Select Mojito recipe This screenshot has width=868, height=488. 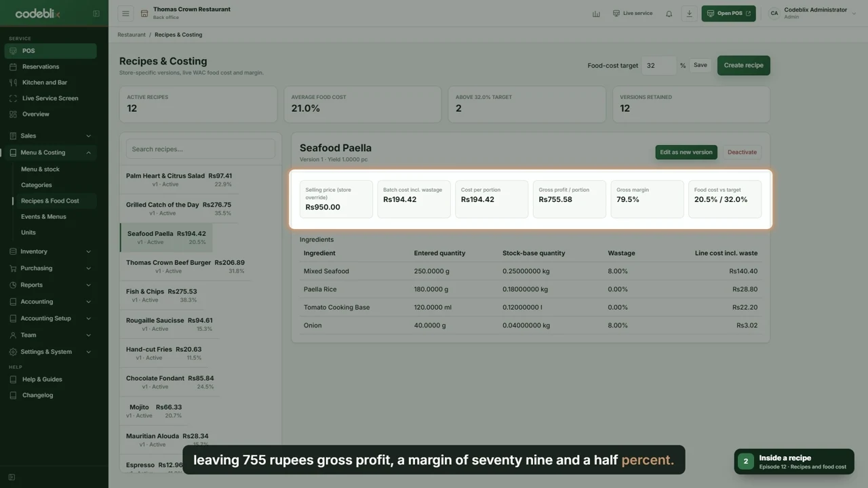154,411
